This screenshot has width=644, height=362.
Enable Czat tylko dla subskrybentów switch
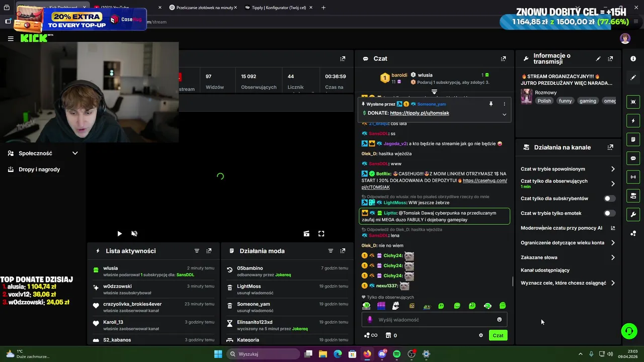point(609,199)
